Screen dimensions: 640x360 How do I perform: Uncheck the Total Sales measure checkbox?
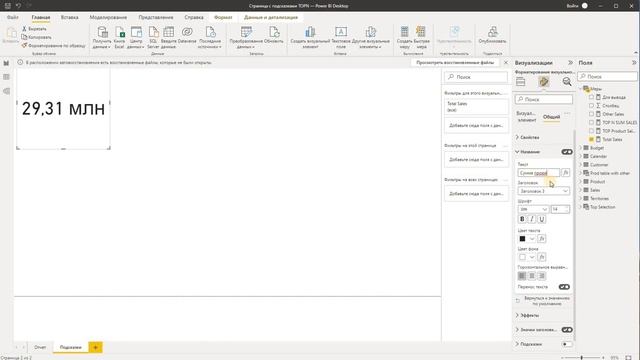(591, 139)
